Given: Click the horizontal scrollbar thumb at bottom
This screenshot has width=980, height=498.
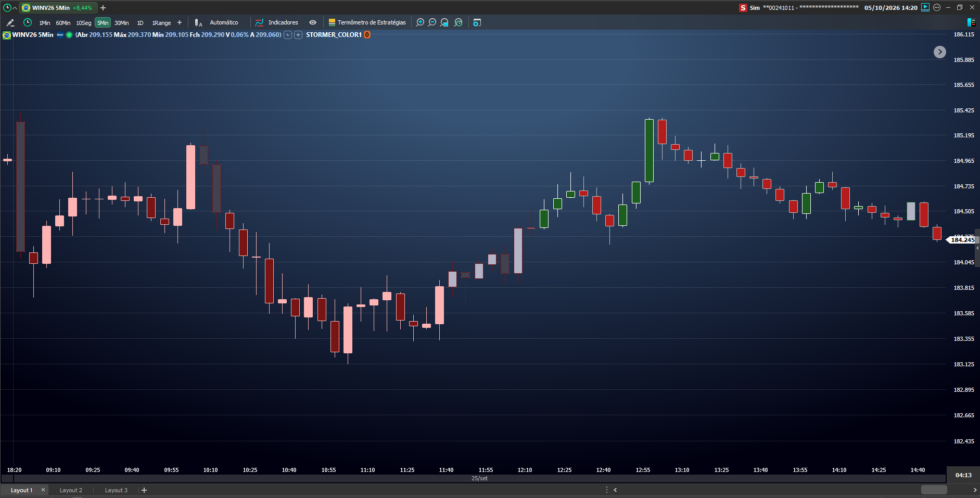Looking at the screenshot, I should [934, 490].
